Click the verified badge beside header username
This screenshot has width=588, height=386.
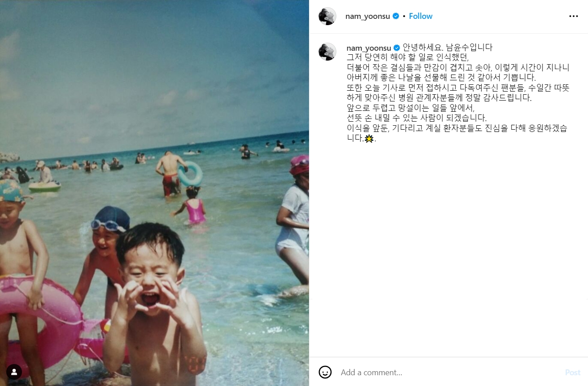click(396, 16)
